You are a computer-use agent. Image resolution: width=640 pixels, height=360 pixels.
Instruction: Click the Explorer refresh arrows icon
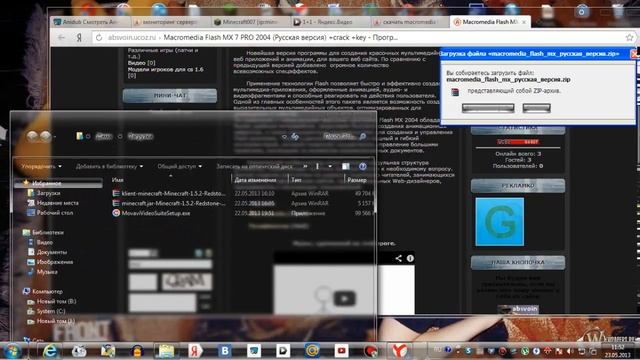point(295,137)
